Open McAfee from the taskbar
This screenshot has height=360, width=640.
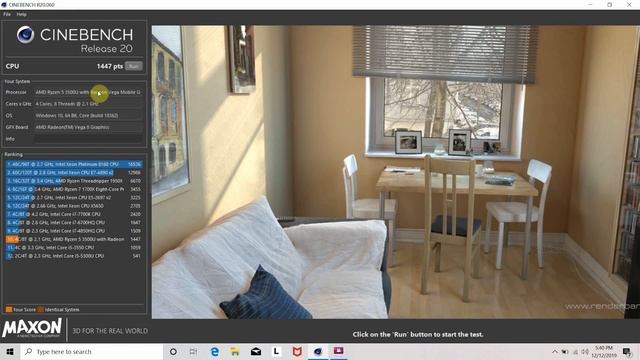pos(297,351)
